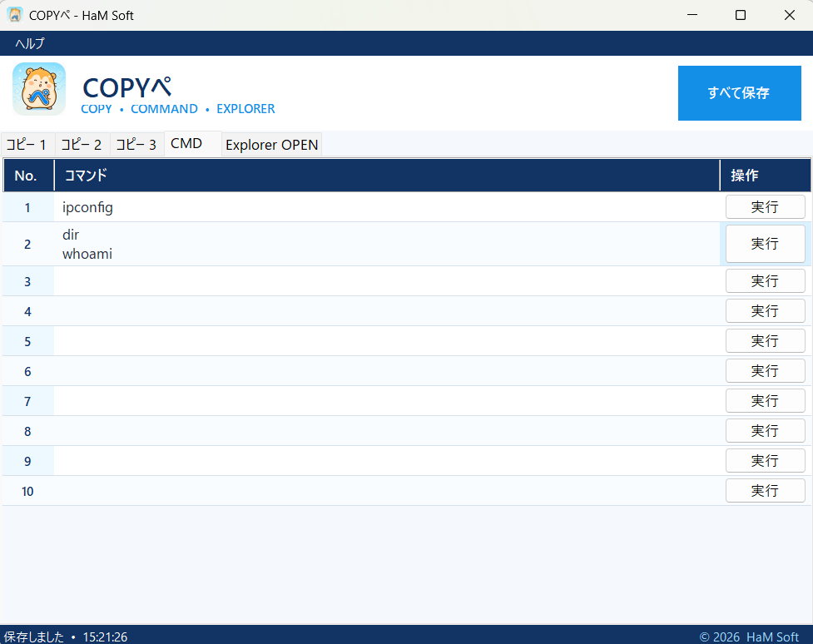813x644 pixels.
Task: Switch to the コピー 2 tab
Action: coord(82,144)
